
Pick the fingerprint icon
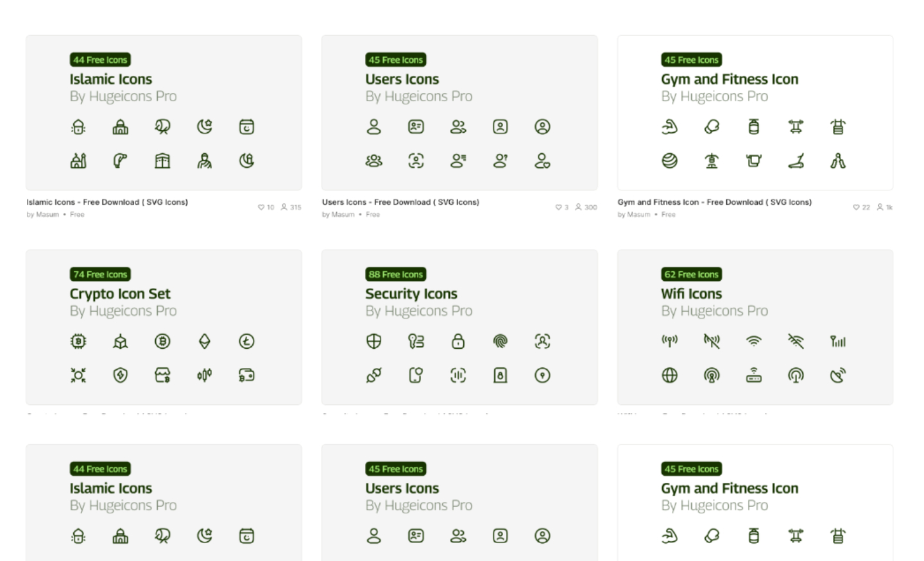(x=501, y=342)
